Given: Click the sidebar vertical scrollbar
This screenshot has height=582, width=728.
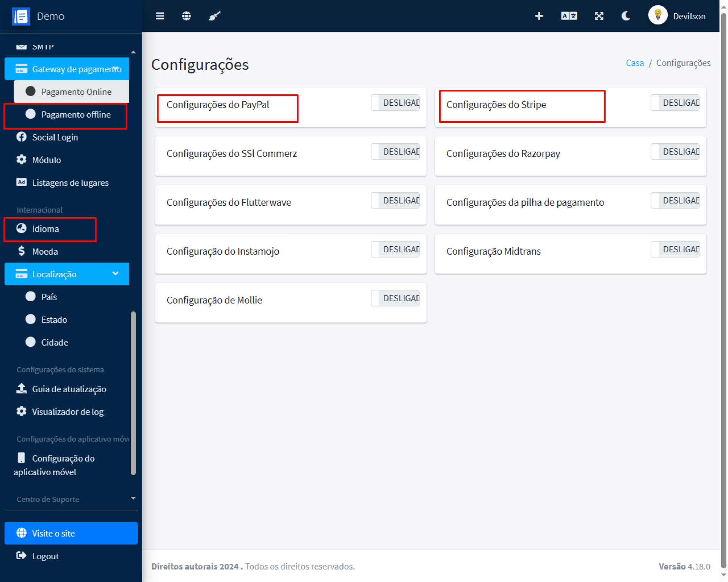Looking at the screenshot, I should point(133,392).
